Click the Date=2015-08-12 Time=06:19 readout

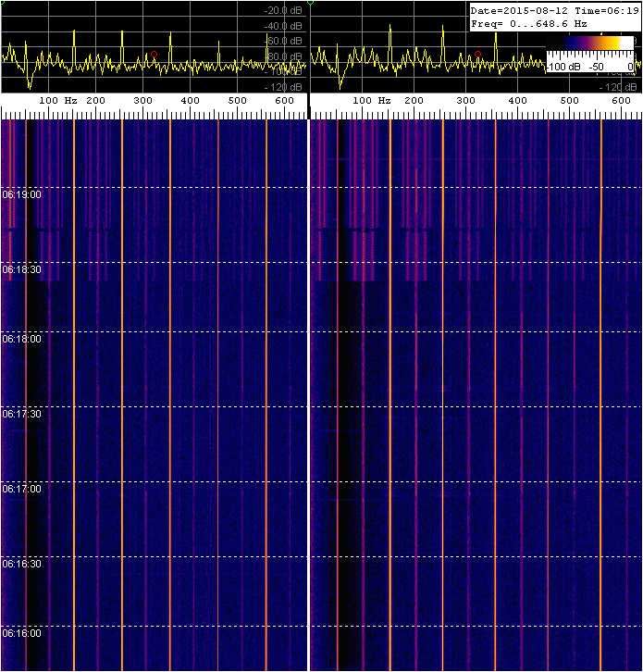pos(555,11)
